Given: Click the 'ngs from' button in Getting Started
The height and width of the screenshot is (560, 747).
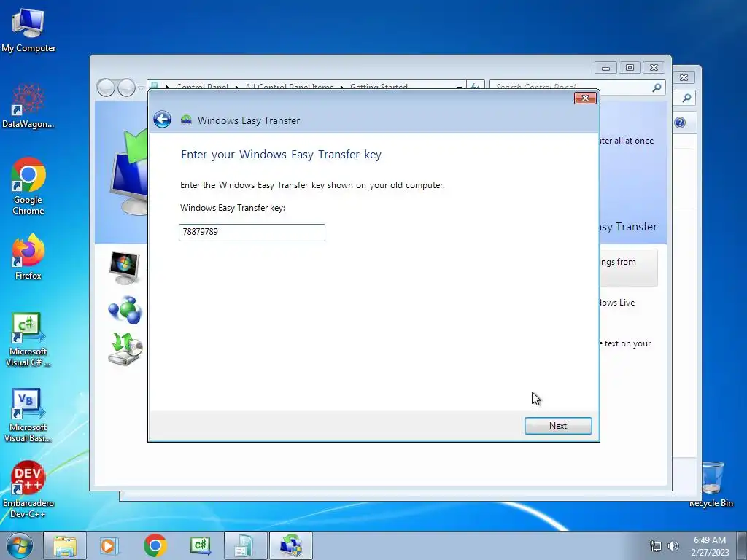Looking at the screenshot, I should tap(629, 268).
